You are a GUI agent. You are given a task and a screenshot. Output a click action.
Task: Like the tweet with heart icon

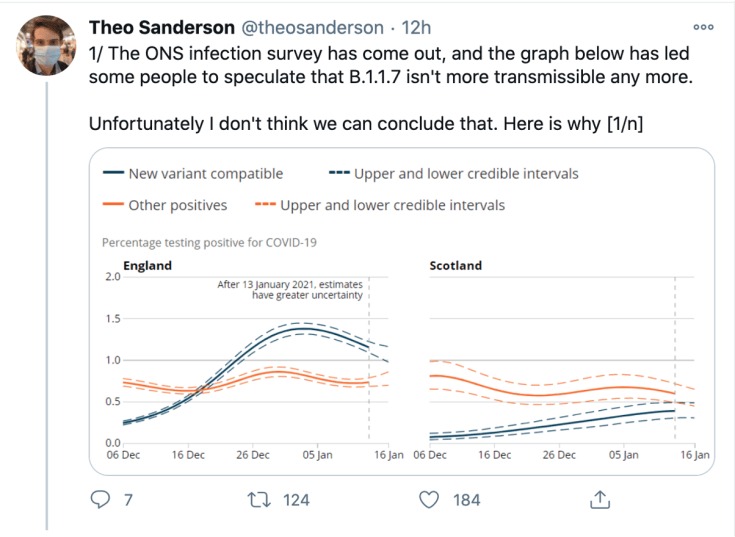430,498
